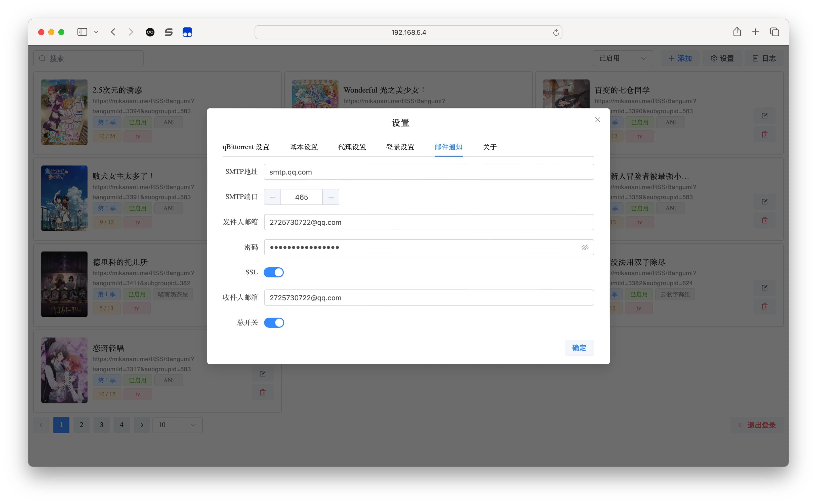This screenshot has height=504, width=817.
Task: Open a new tab with plus icon
Action: pos(756,32)
